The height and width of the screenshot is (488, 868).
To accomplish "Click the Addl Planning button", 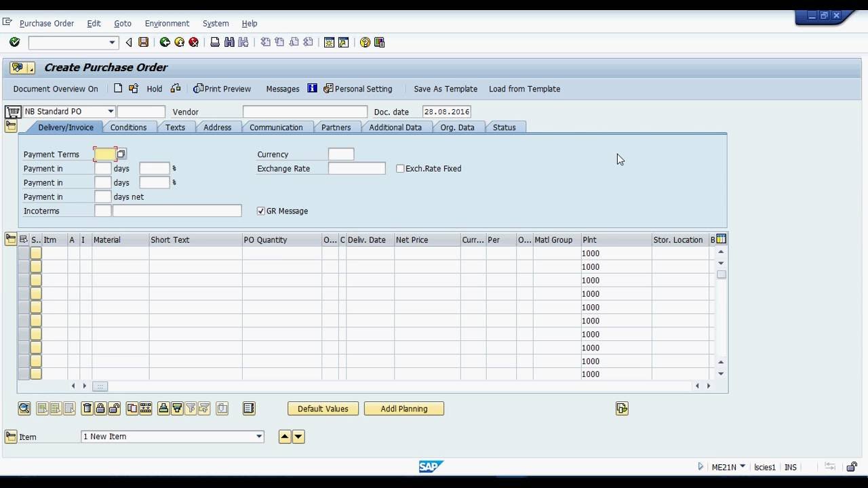I will point(404,409).
